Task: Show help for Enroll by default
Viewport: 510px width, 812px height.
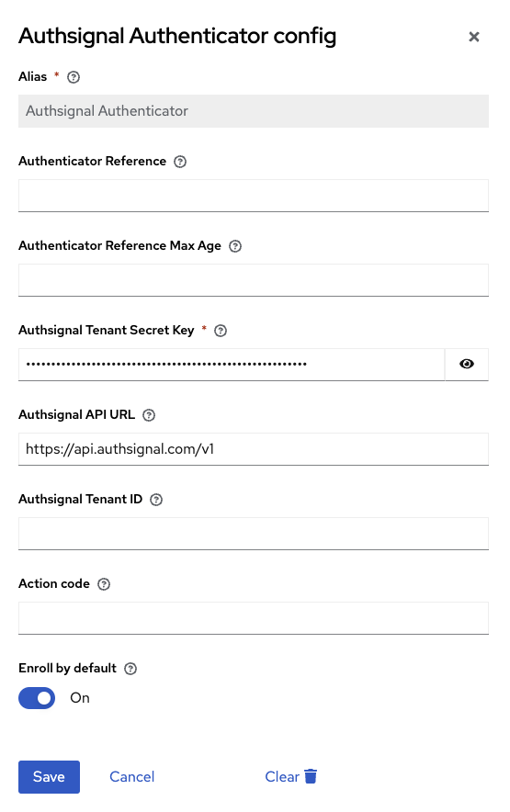Action: pyautogui.click(x=130, y=669)
